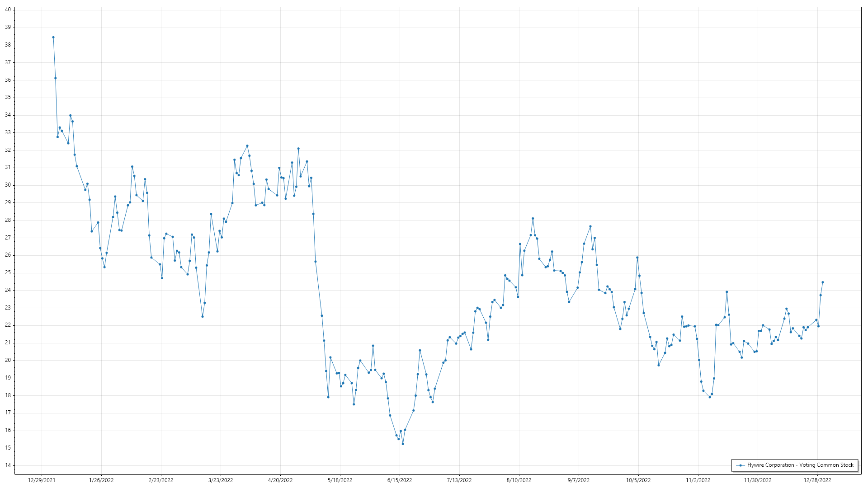Select the 3/23/2022 x-axis date label
The height and width of the screenshot is (488, 868).
(221, 480)
